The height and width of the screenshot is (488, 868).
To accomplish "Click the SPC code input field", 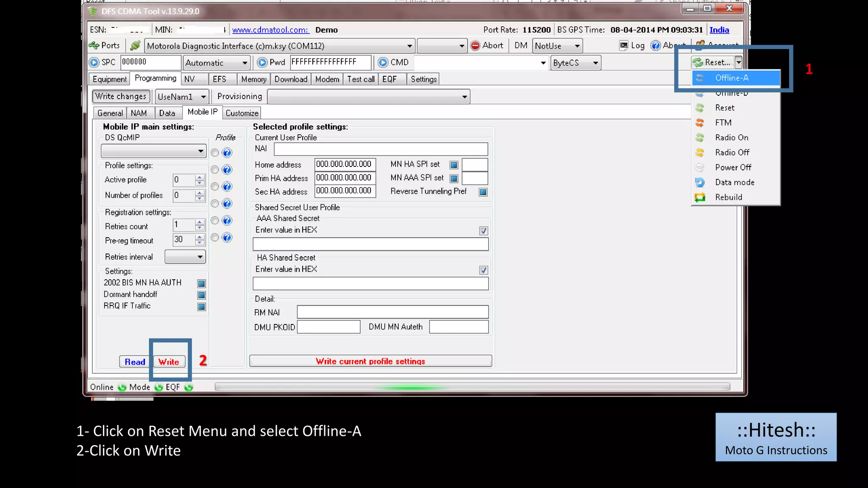I will [150, 62].
